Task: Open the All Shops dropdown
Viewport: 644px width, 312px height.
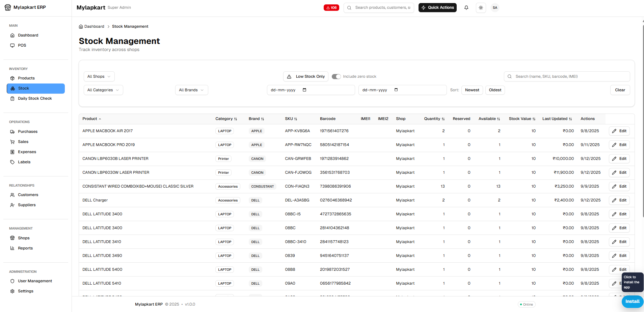Action: (x=99, y=76)
